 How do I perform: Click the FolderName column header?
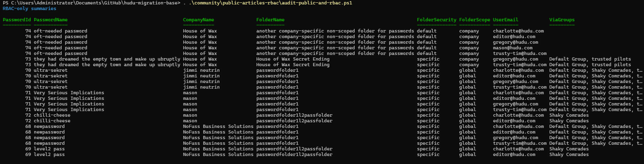click(x=270, y=20)
